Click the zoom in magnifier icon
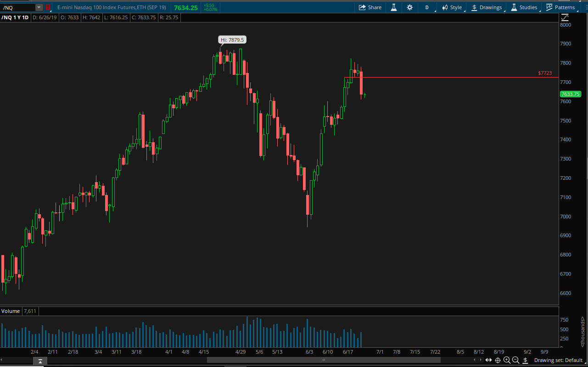 click(507, 360)
